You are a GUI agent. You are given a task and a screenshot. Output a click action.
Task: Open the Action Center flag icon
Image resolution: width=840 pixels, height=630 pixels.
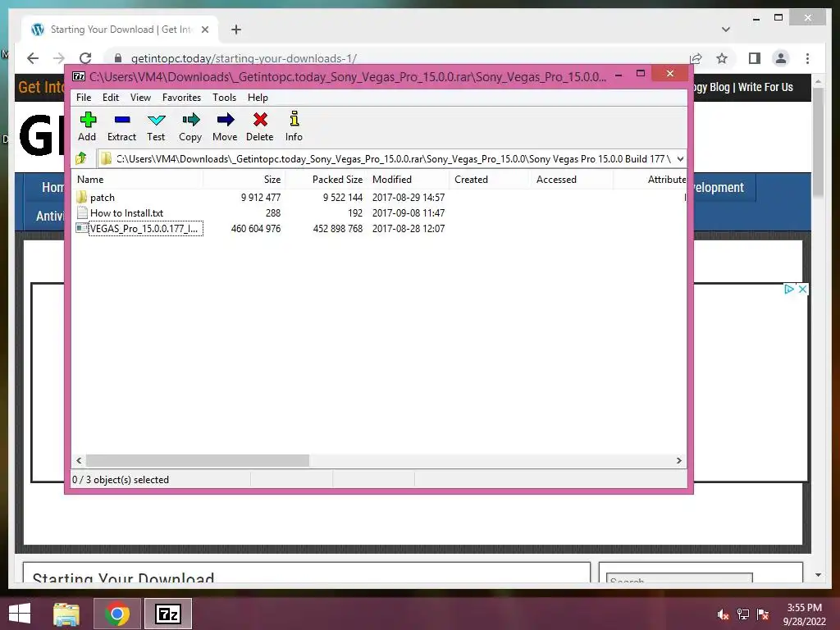click(x=763, y=614)
